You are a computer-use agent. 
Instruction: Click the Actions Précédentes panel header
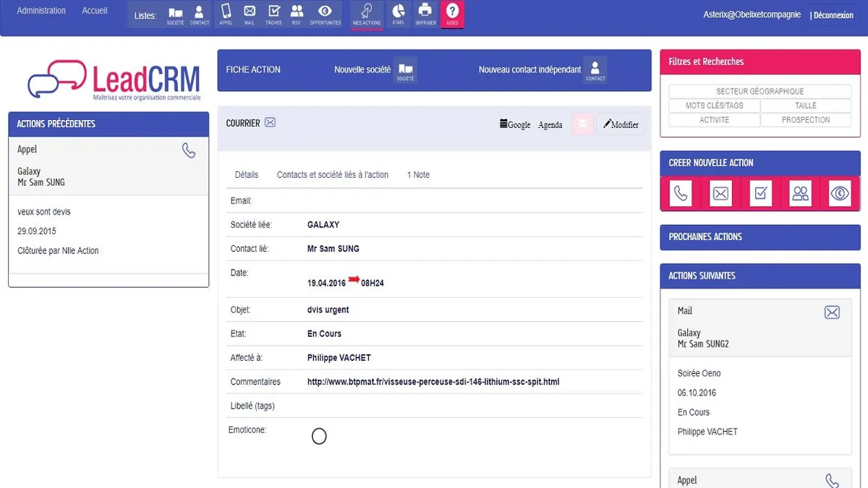pos(109,124)
